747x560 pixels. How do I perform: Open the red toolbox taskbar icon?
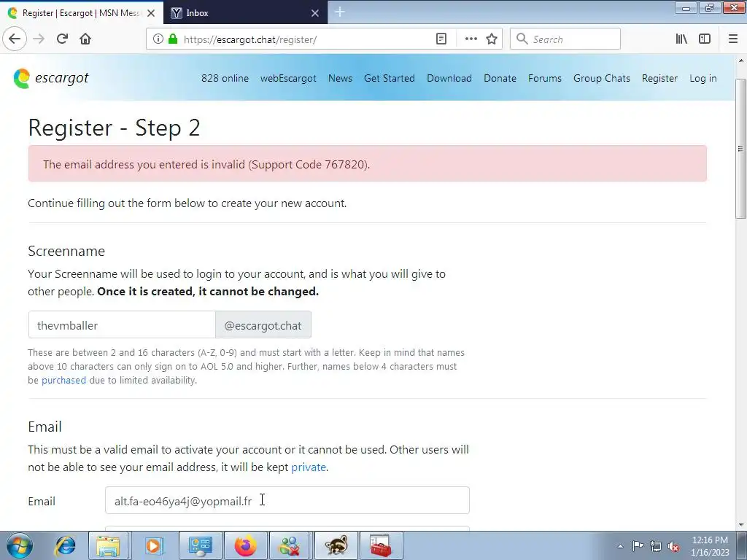[x=381, y=545]
